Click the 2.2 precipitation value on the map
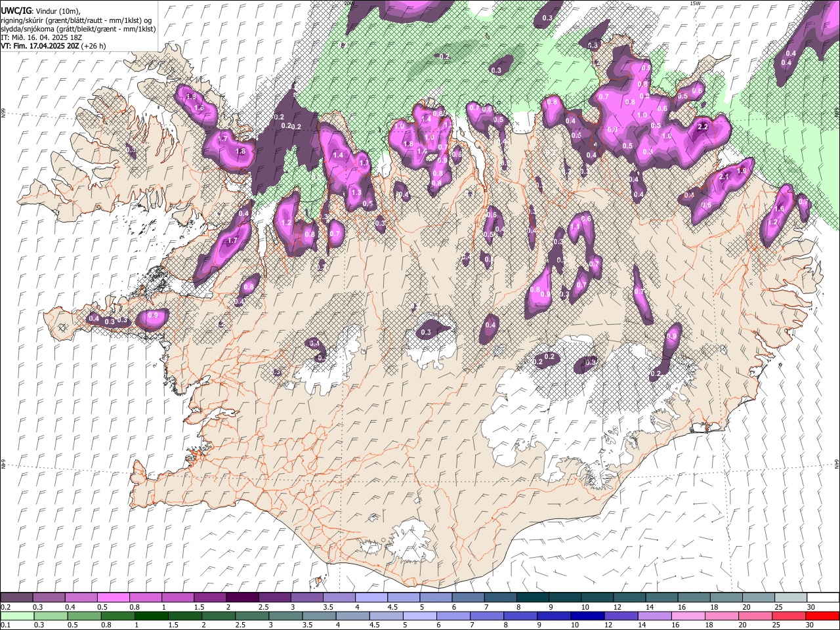This screenshot has height=630, width=840. tap(702, 127)
